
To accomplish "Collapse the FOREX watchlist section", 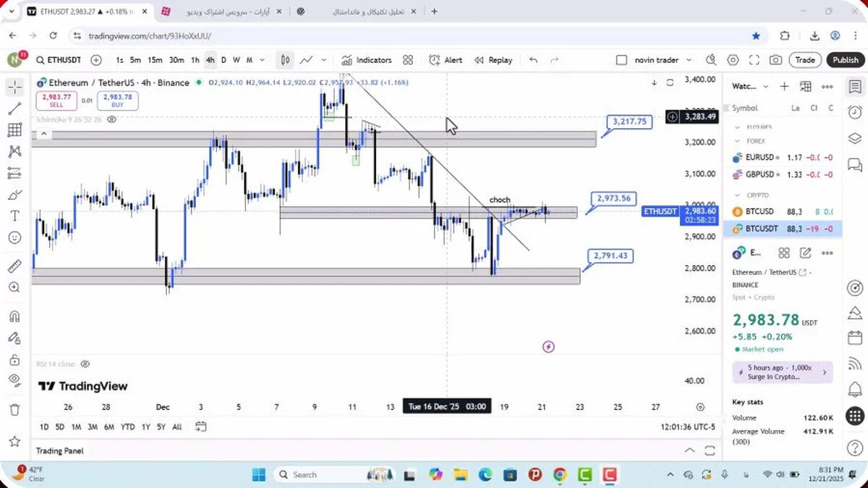I will pos(738,141).
